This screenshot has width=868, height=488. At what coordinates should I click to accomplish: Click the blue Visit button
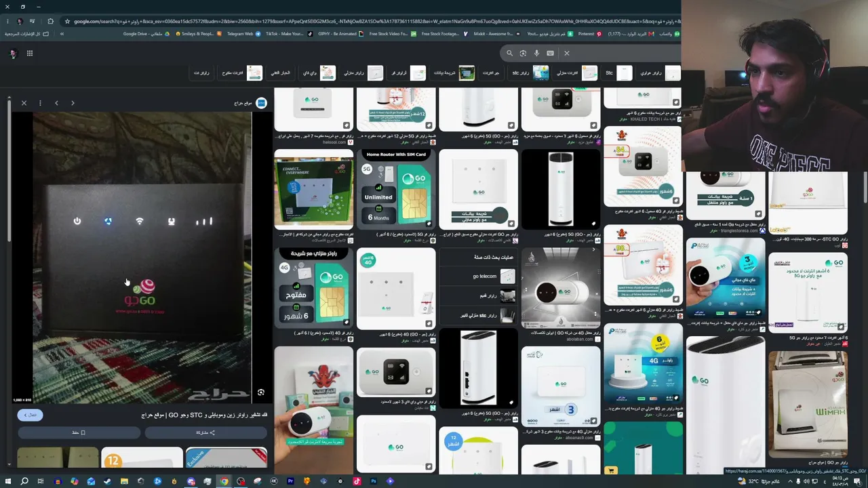pyautogui.click(x=30, y=415)
